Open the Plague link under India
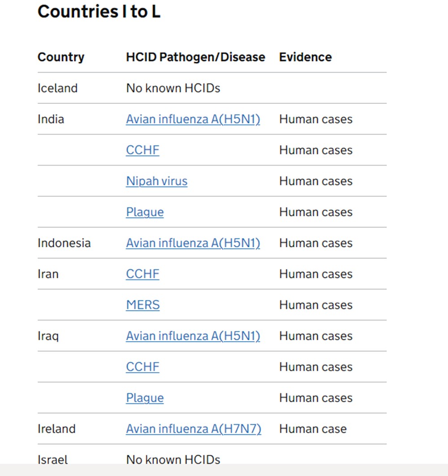Screen dimensions: 448x476 click(x=145, y=212)
